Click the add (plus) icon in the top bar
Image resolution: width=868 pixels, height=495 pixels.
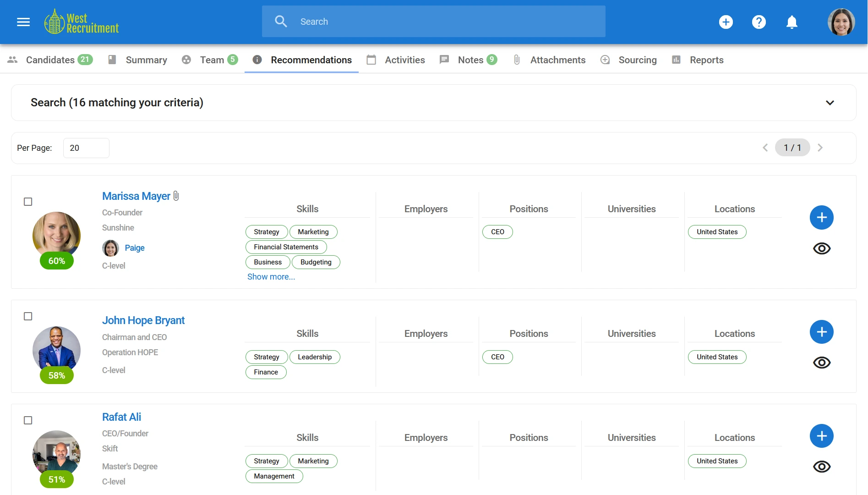point(726,22)
